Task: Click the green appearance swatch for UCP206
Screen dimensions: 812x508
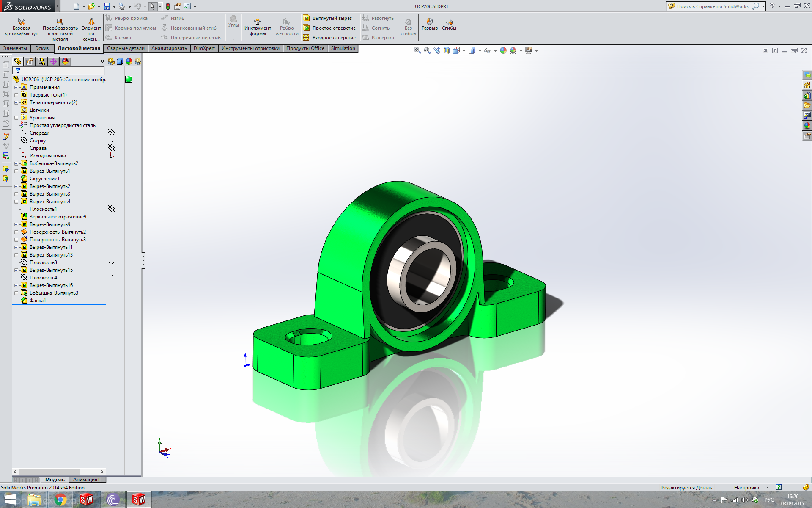Action: click(129, 79)
